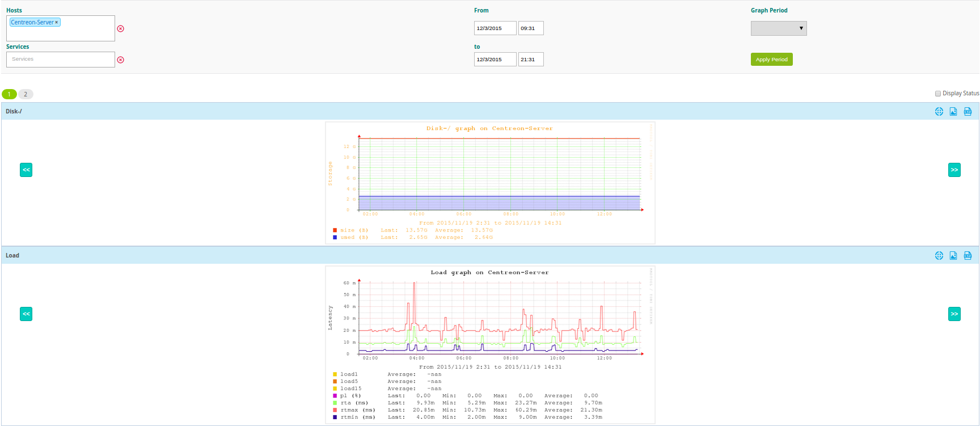Open the target icon in Disk-/ header
This screenshot has height=426, width=980.
tap(939, 112)
